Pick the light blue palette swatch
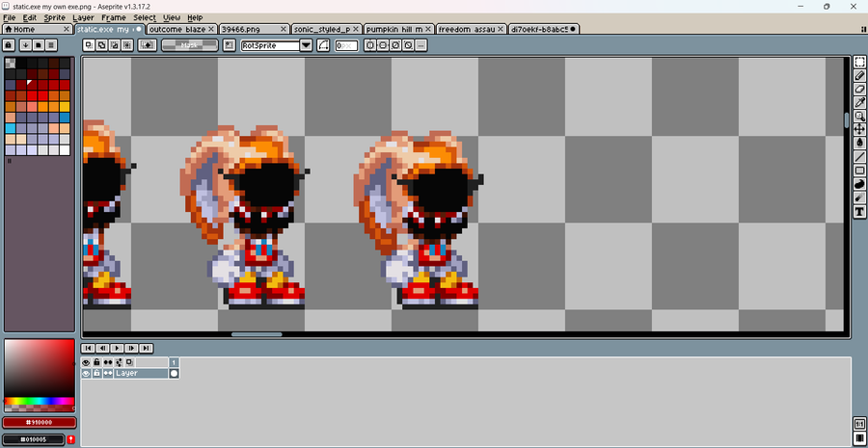The width and height of the screenshot is (868, 448). [x=11, y=128]
